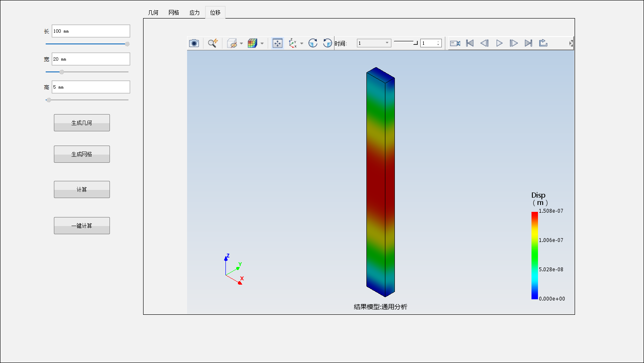This screenshot has height=363, width=644.
Task: Click the legend value 0.000e+00
Action: 552,299
